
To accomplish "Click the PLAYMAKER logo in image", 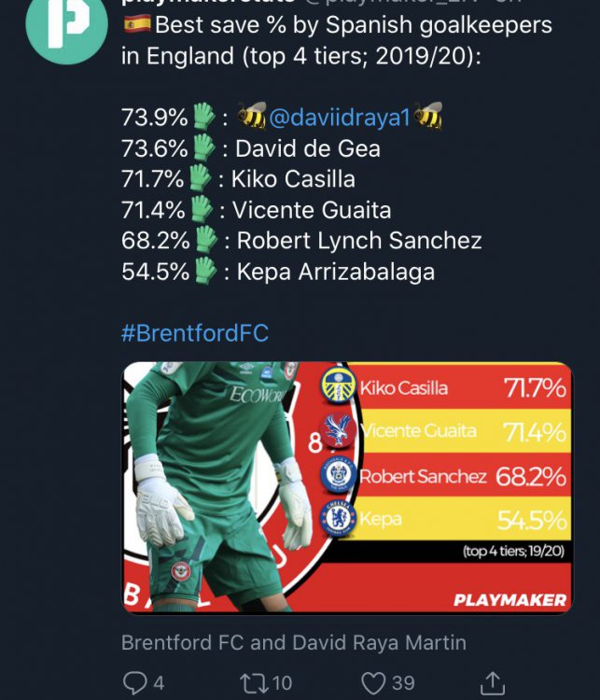I will coord(509,599).
